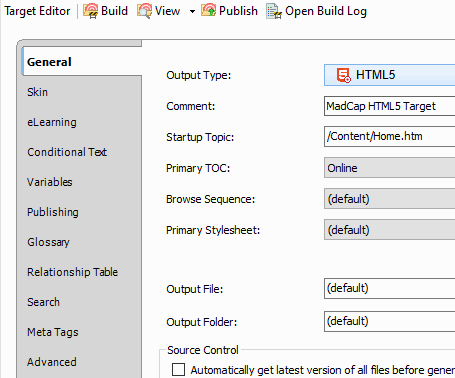Click the Browse Sequence label
The image size is (455, 378).
click(x=211, y=199)
